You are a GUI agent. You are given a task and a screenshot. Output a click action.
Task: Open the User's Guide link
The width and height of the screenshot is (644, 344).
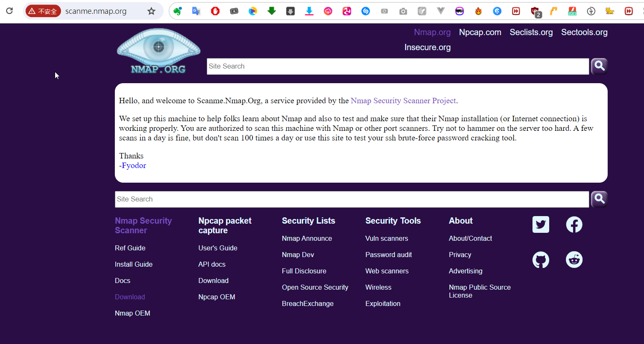click(x=218, y=248)
